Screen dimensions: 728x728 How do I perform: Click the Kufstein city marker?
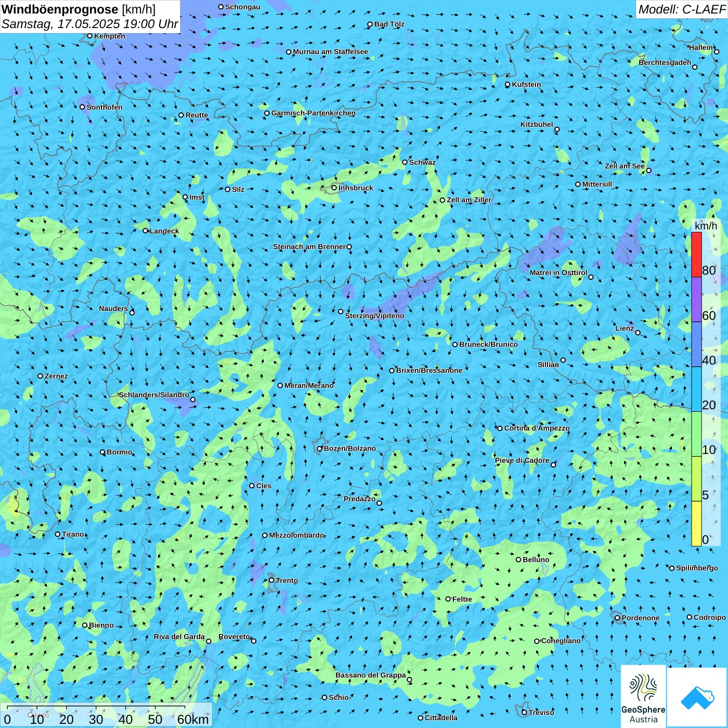click(x=508, y=84)
